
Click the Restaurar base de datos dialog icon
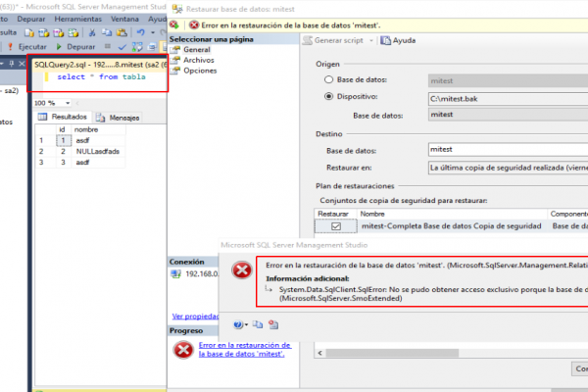click(177, 9)
